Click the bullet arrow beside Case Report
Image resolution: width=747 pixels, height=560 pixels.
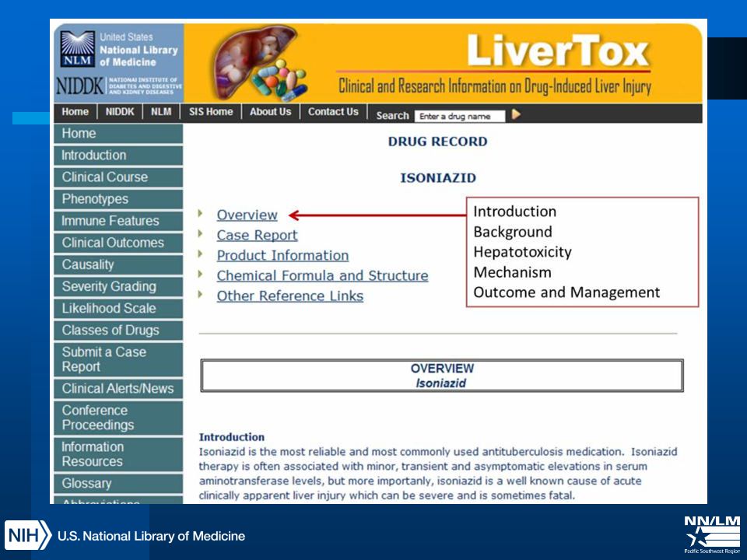pos(201,233)
